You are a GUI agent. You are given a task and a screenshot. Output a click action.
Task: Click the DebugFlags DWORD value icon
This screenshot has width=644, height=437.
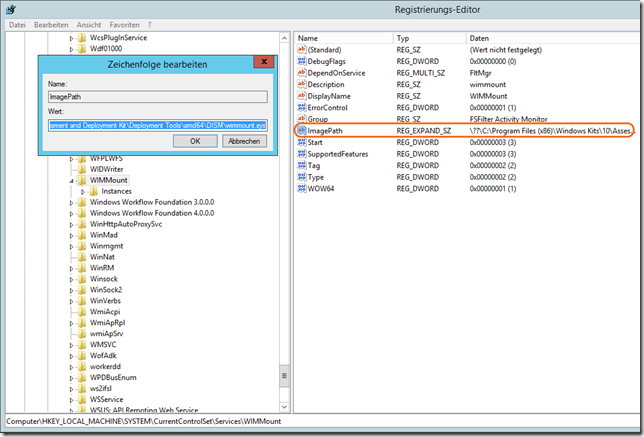pos(302,61)
